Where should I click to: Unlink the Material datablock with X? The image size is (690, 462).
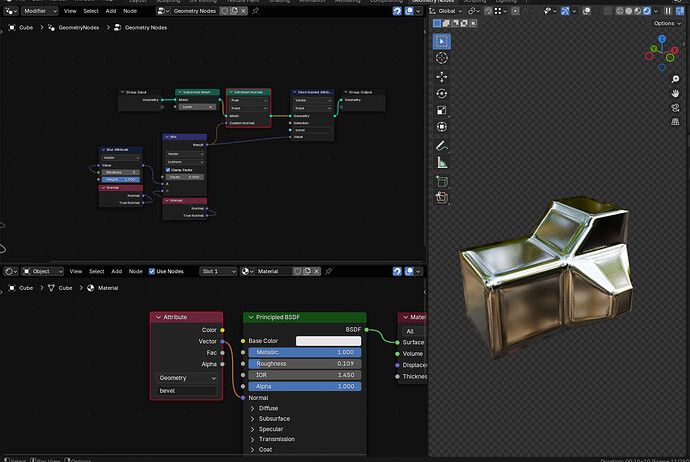point(316,271)
